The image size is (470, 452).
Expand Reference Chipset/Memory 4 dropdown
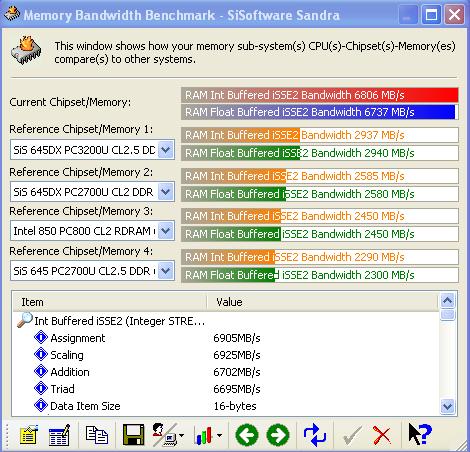pyautogui.click(x=166, y=271)
